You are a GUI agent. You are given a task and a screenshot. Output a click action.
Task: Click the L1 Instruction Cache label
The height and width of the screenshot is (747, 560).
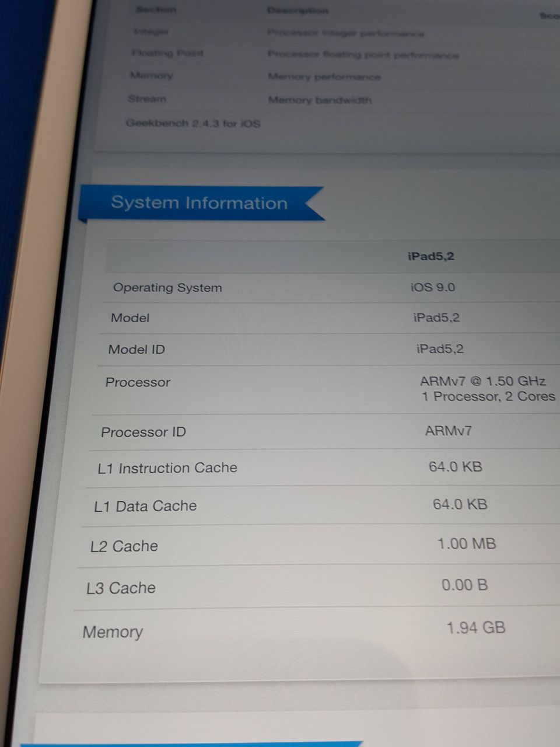coord(167,468)
